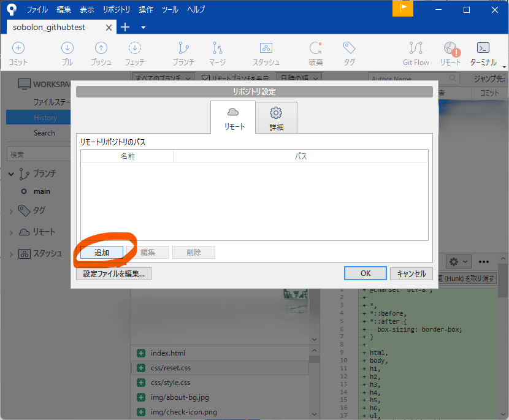Open the View (表示) menu
The image size is (509, 420).
click(x=87, y=9)
